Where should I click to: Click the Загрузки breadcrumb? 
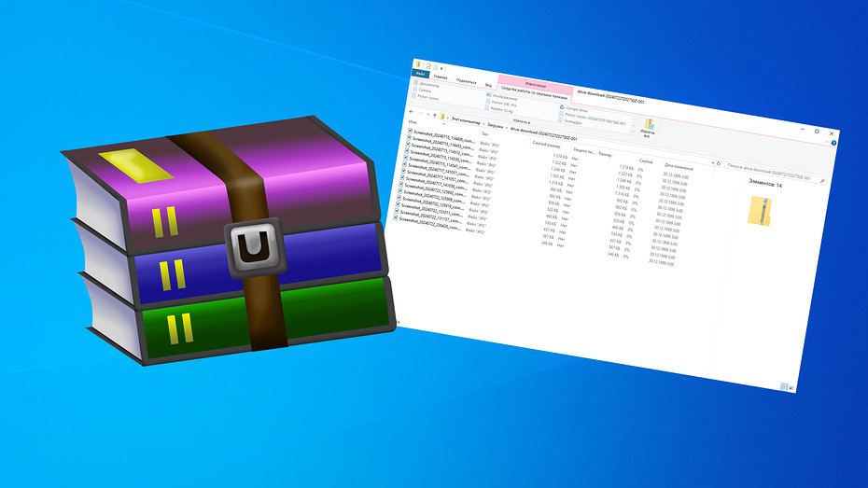[x=495, y=126]
